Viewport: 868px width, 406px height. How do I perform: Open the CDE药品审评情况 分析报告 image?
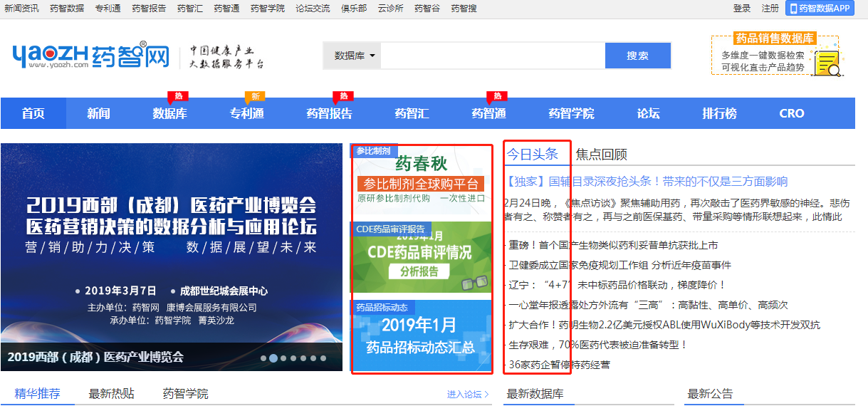(x=422, y=257)
